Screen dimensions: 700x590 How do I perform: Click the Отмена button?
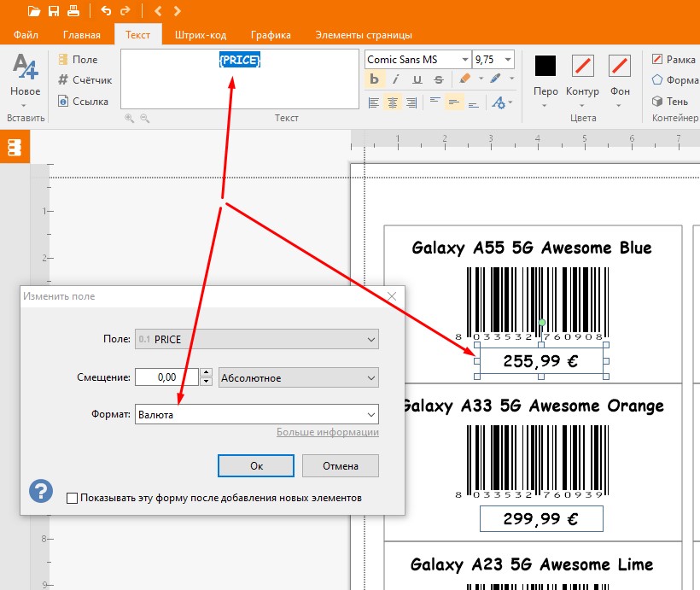(x=341, y=466)
